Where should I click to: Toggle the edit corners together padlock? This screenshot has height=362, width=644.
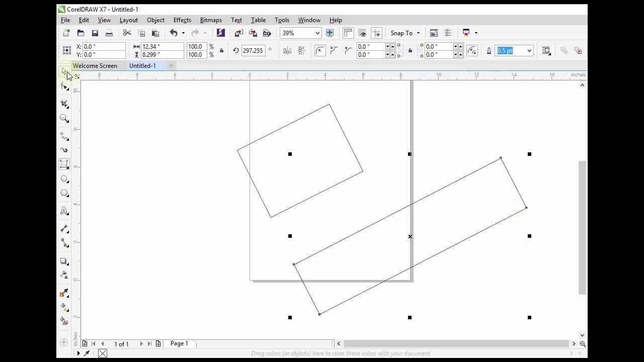coord(410,51)
